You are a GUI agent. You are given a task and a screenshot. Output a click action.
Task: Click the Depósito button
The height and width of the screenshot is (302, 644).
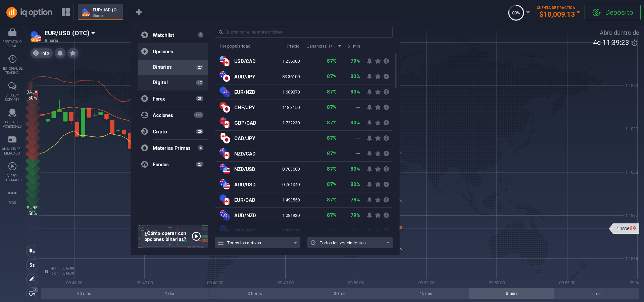(612, 12)
